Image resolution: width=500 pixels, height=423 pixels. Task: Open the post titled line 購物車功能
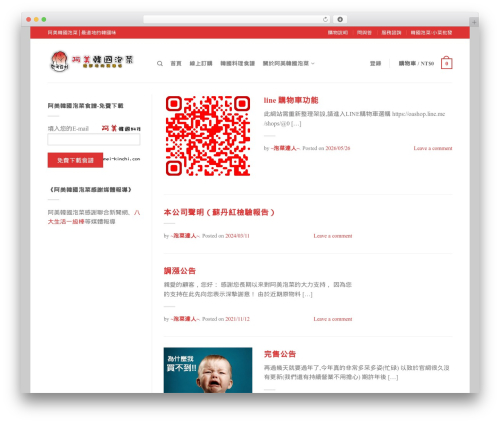[x=291, y=100]
